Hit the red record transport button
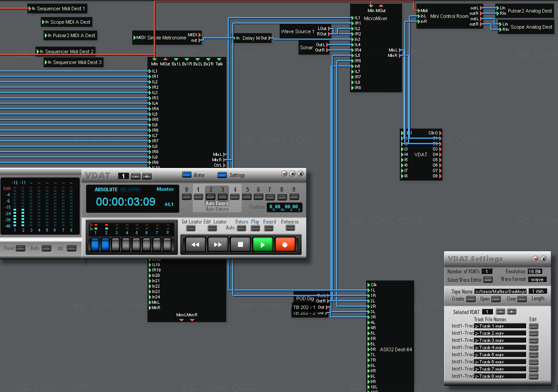558x392 pixels. pos(285,245)
